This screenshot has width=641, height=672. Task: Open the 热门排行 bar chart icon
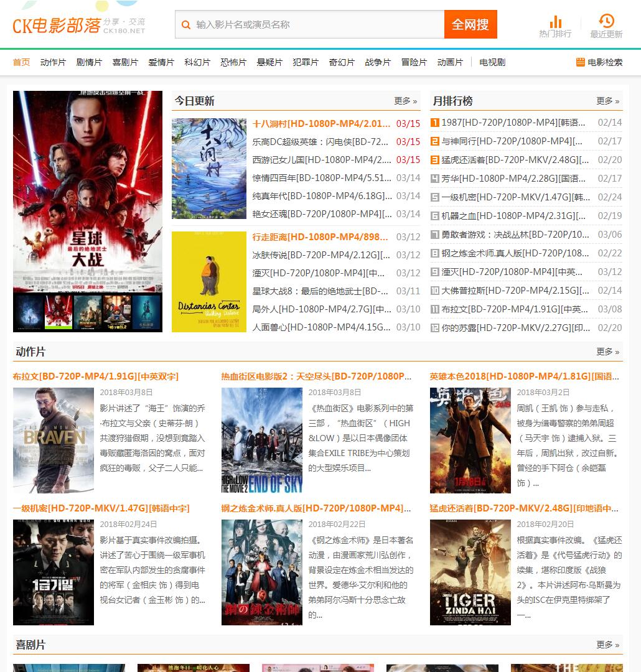(555, 21)
